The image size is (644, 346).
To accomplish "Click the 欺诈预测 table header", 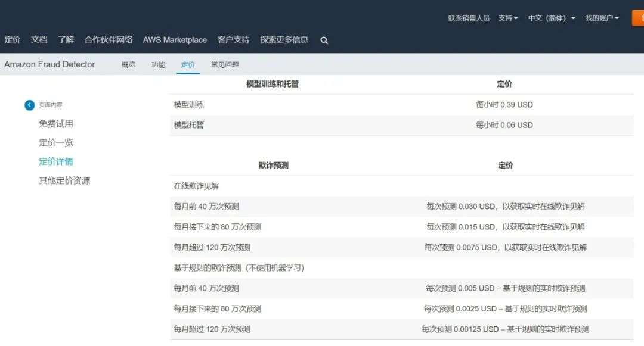I will point(274,165).
